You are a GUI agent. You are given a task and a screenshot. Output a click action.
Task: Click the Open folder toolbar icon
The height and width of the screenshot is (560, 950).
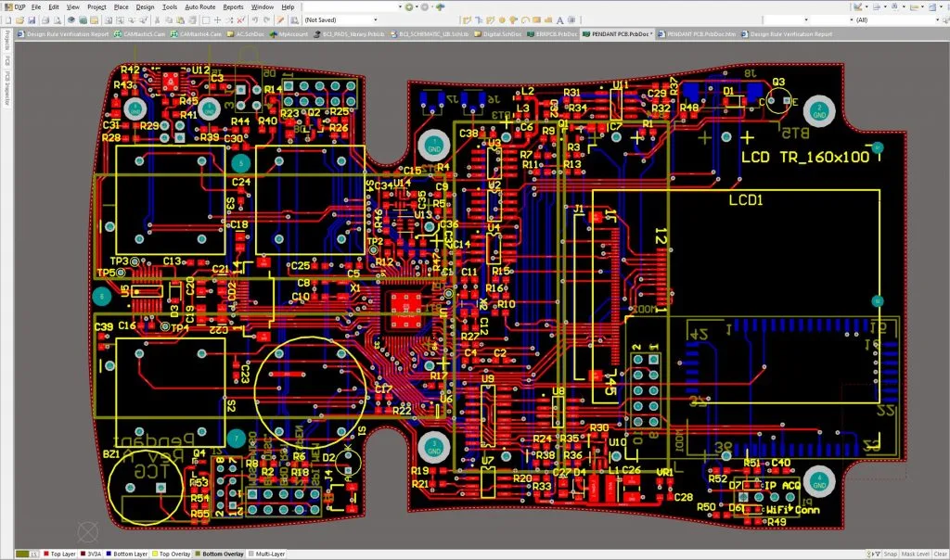coord(19,20)
